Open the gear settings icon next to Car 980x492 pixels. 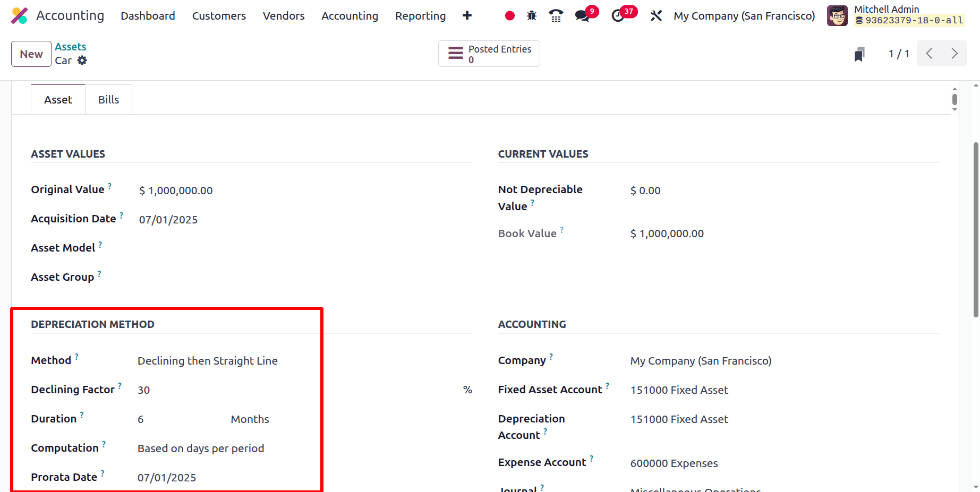(82, 61)
